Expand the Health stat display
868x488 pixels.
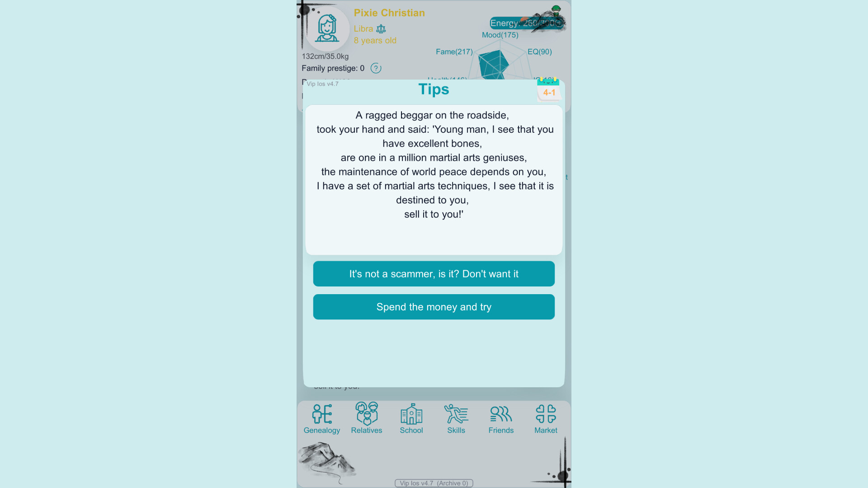click(x=447, y=79)
